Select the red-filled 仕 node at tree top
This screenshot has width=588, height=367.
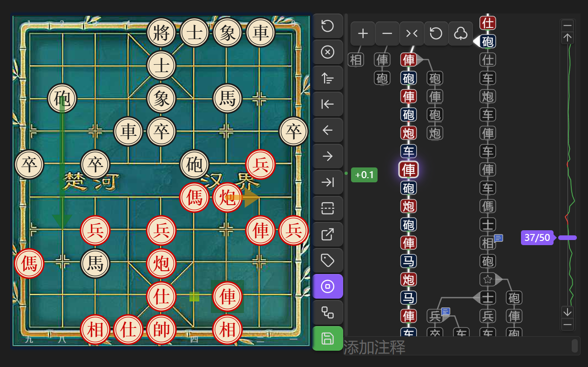click(488, 23)
